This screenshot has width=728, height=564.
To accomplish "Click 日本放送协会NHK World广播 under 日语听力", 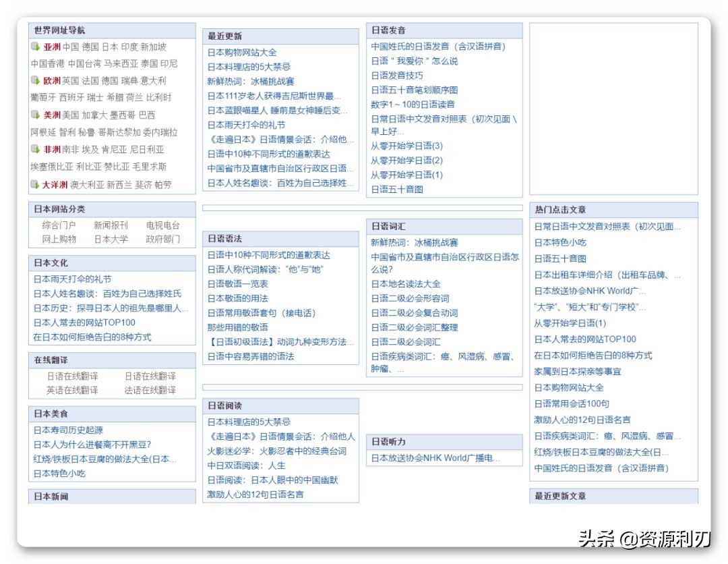I will pos(433,457).
